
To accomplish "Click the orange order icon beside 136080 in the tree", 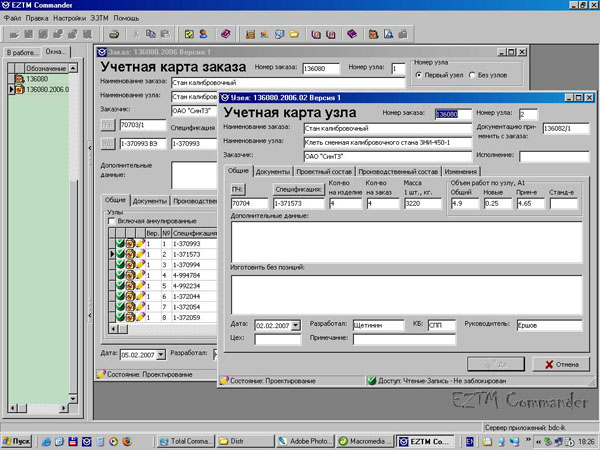I will click(x=20, y=79).
